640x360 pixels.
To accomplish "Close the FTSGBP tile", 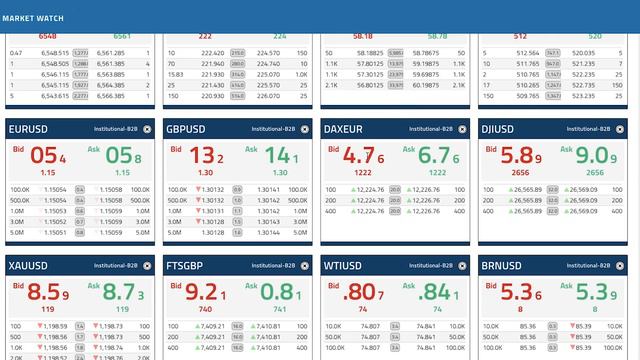I will click(x=304, y=266).
